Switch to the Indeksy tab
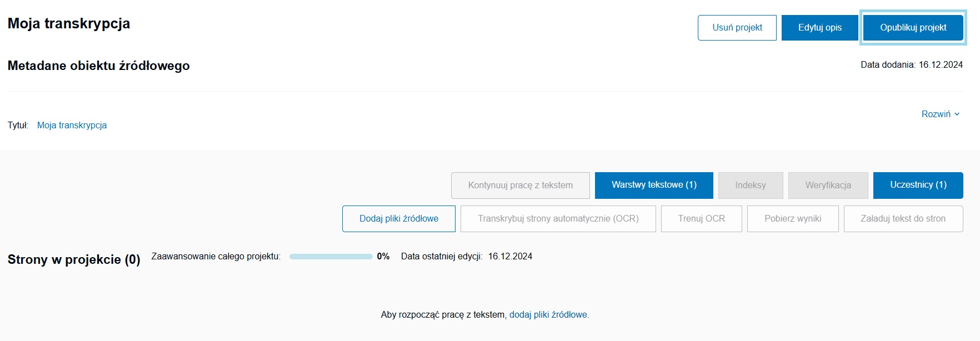 [x=751, y=185]
